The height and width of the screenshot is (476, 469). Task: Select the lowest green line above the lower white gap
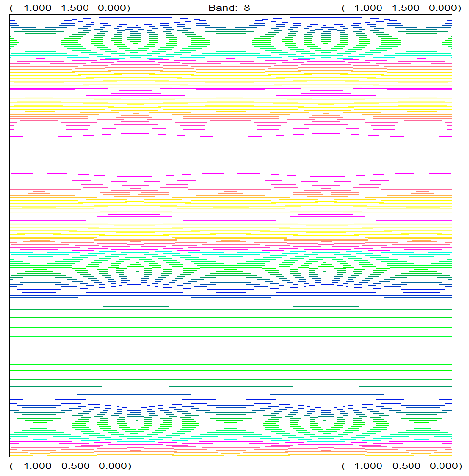point(231,337)
